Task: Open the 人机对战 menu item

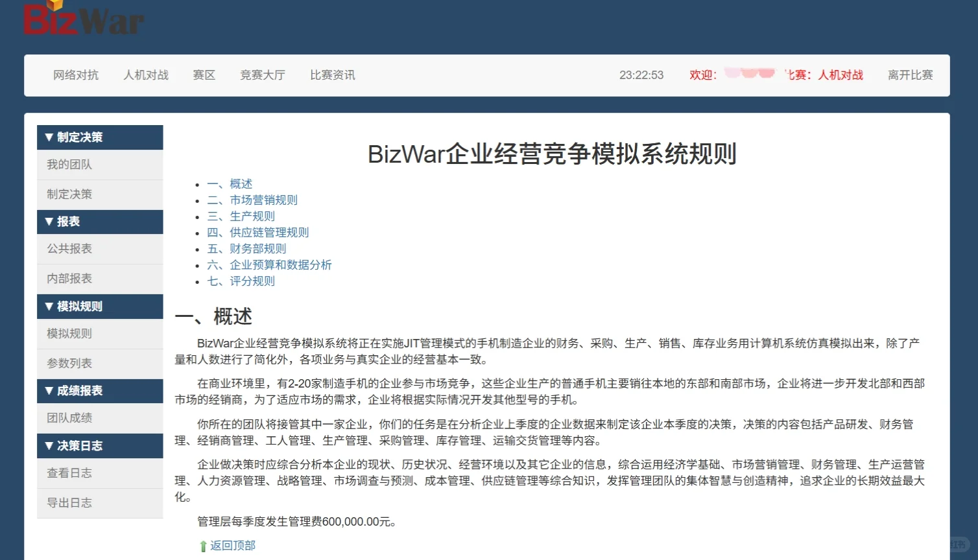Action: pyautogui.click(x=146, y=75)
